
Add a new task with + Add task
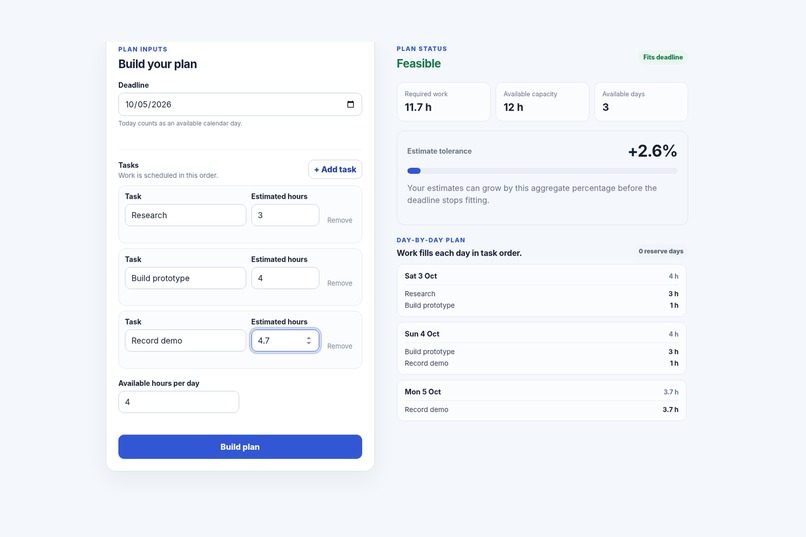click(x=335, y=169)
